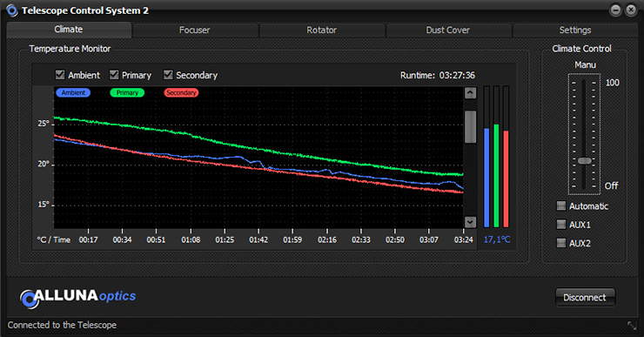The width and height of the screenshot is (644, 337).
Task: Enable the Automatic climate control checkbox
Action: click(561, 206)
